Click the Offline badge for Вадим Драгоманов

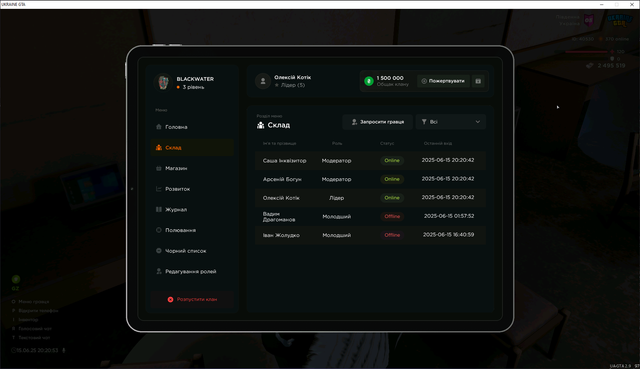coord(392,216)
